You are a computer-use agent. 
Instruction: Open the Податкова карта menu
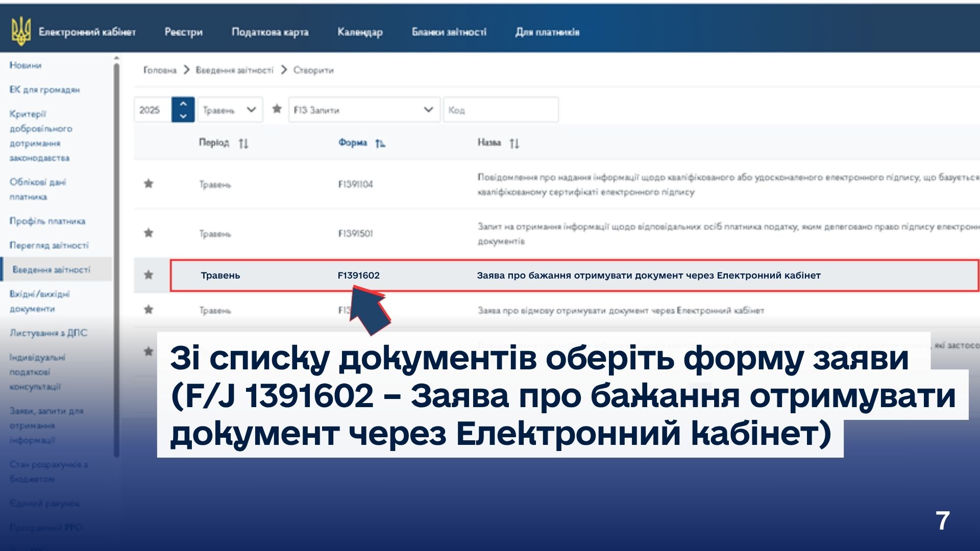(x=270, y=32)
